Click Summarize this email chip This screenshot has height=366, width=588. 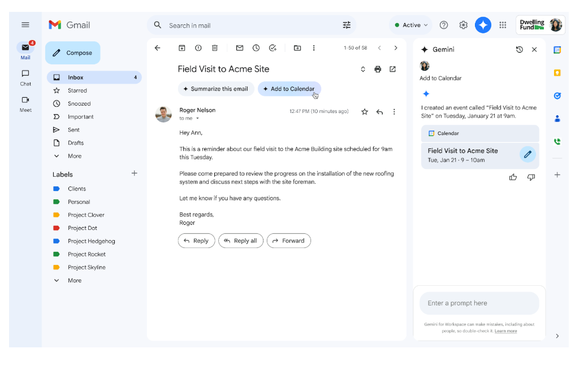[215, 89]
